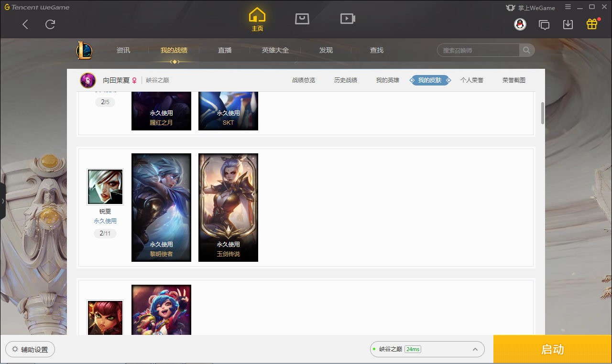This screenshot has width=612, height=364.
Task: Open 辅助设置 settings button
Action: (x=30, y=349)
